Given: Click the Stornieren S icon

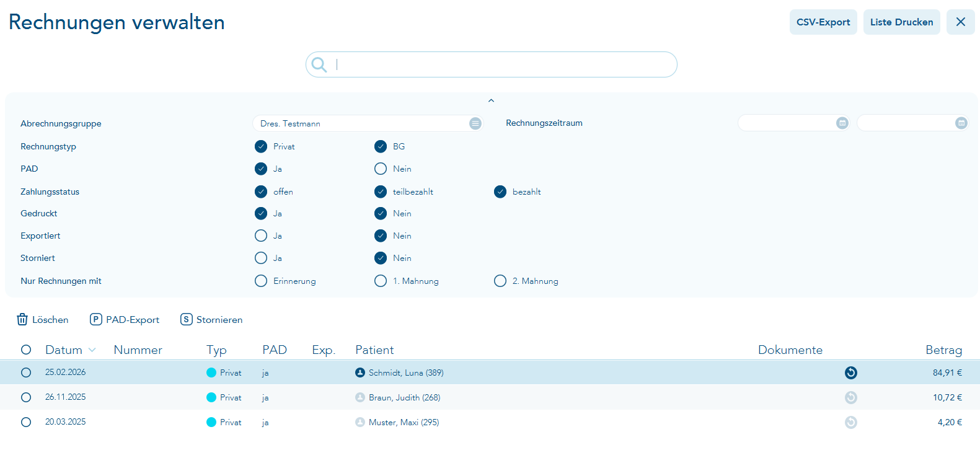Looking at the screenshot, I should tap(186, 319).
